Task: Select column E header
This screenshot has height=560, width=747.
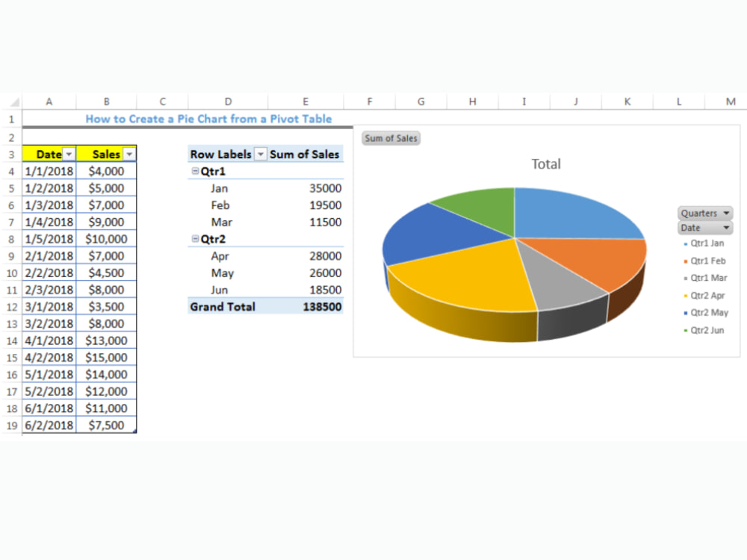Action: click(306, 102)
